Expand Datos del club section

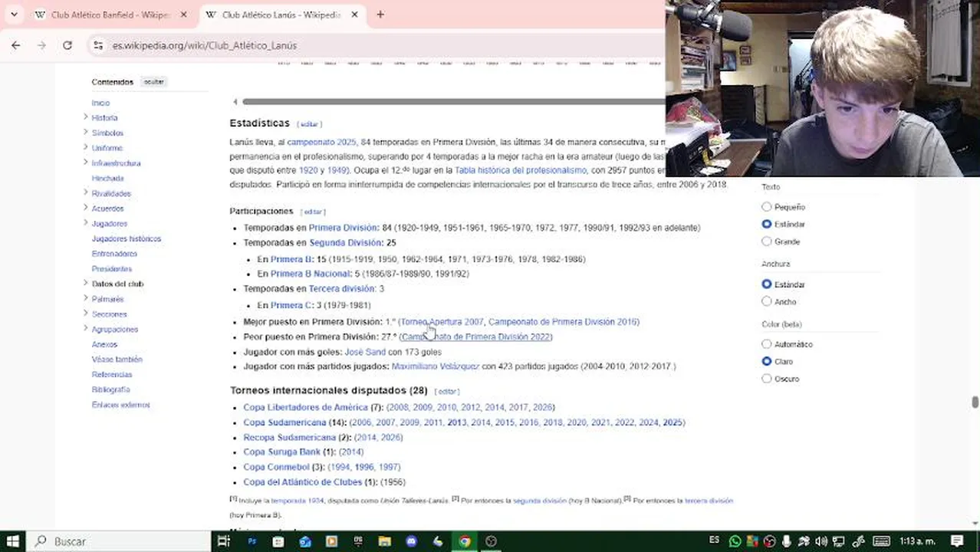[x=85, y=284]
